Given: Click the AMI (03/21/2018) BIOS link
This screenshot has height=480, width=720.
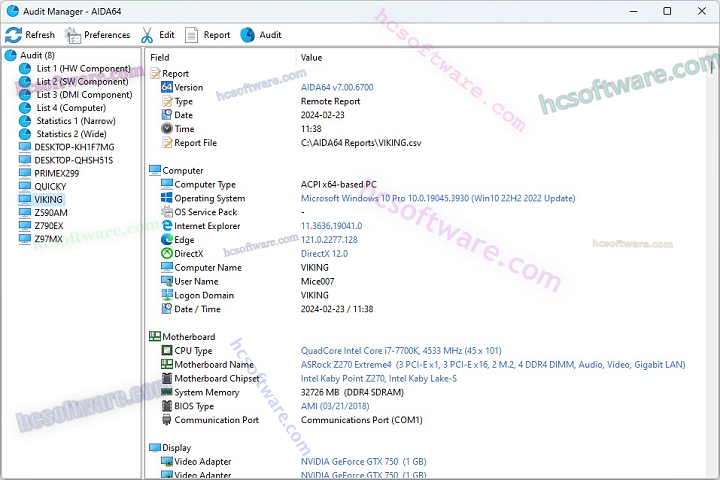Looking at the screenshot, I should pyautogui.click(x=335, y=406).
